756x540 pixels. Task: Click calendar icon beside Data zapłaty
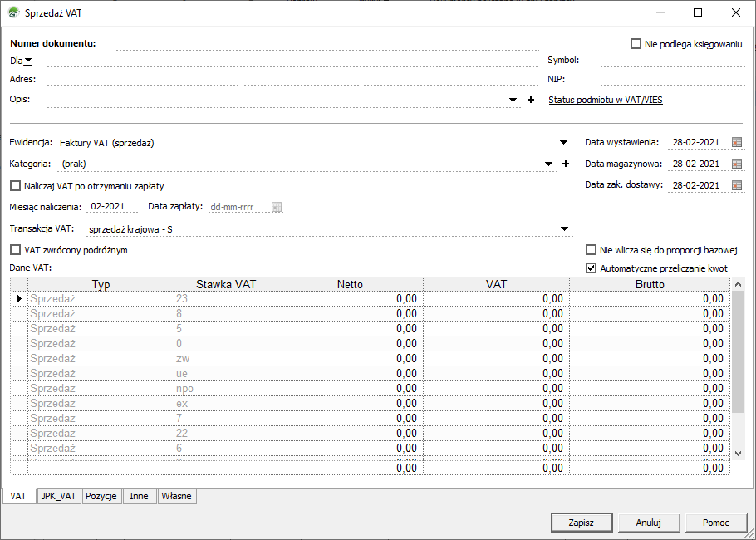(x=277, y=208)
